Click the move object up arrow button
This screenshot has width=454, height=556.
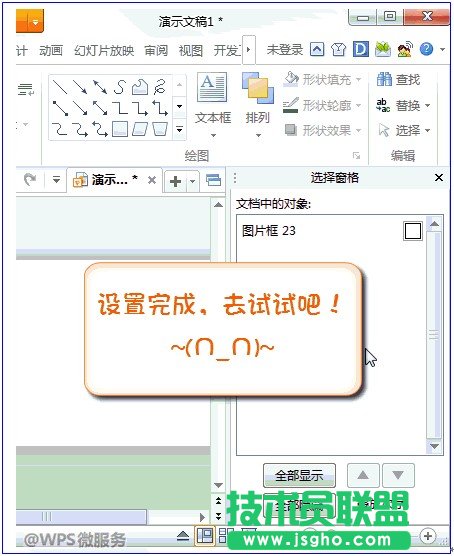[363, 475]
